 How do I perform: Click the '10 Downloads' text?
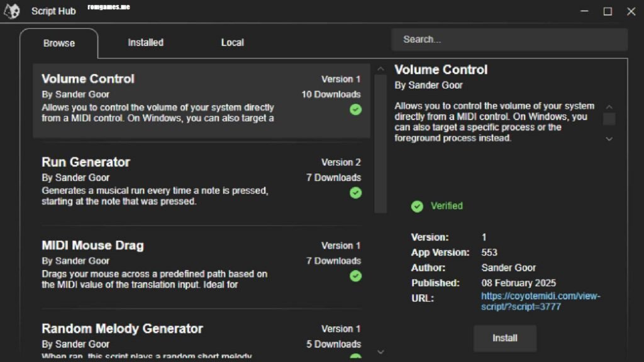click(331, 94)
